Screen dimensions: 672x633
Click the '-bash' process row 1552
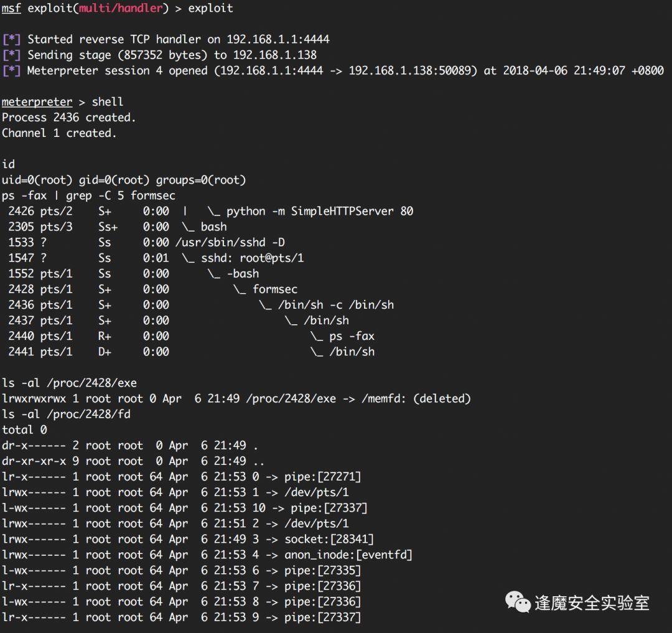click(133, 274)
